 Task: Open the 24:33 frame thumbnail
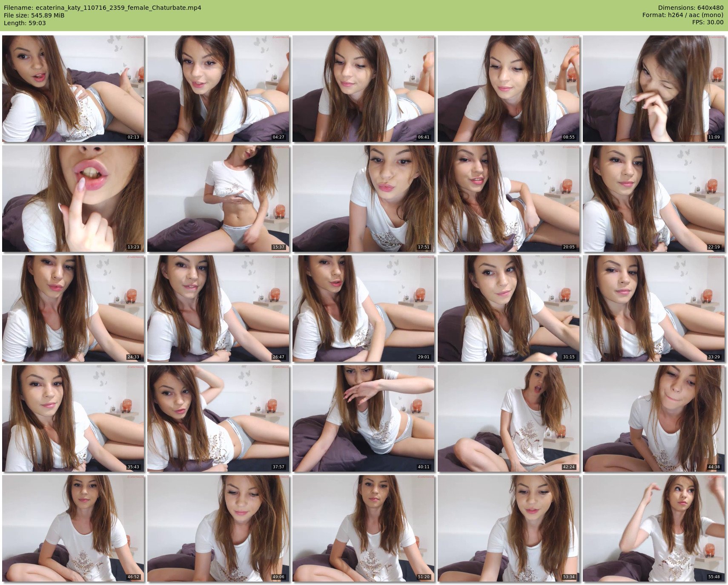(x=73, y=308)
